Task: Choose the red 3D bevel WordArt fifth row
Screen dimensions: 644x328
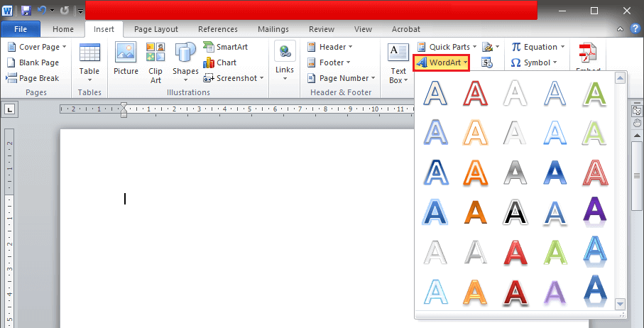Action: (x=515, y=251)
